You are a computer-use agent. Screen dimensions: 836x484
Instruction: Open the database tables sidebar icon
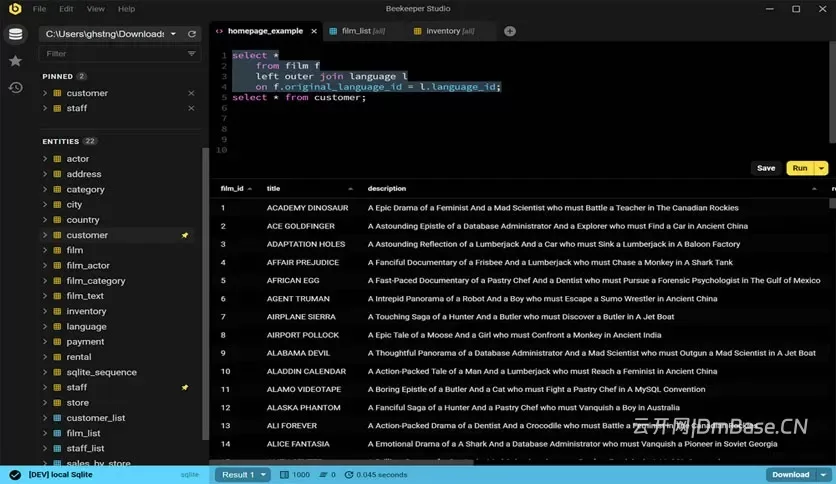(15, 34)
